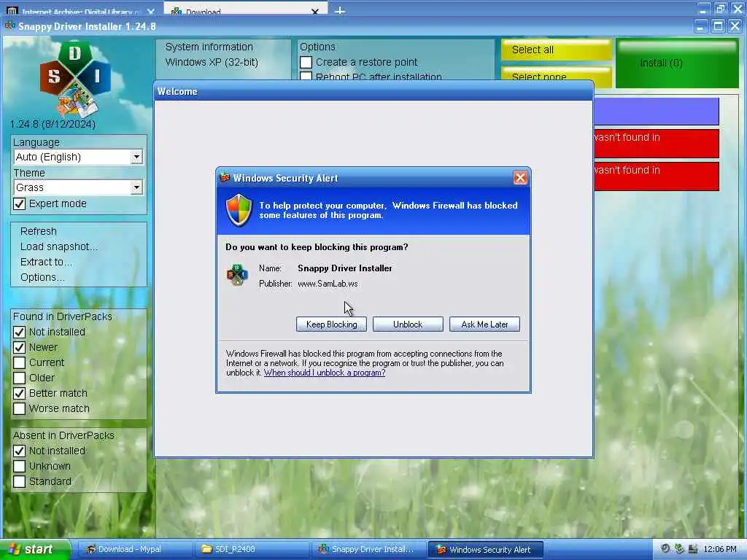747x560 pixels.
Task: Click the Unblock button in Security Alert
Action: pyautogui.click(x=408, y=324)
